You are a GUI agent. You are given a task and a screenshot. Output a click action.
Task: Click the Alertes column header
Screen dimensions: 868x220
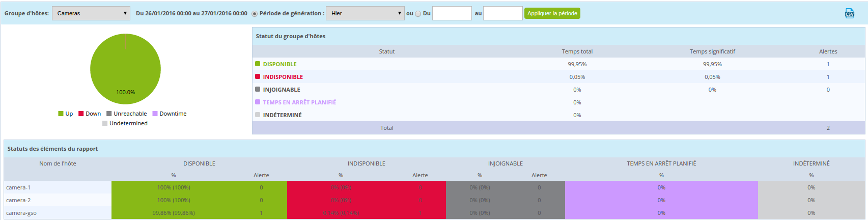pos(828,51)
